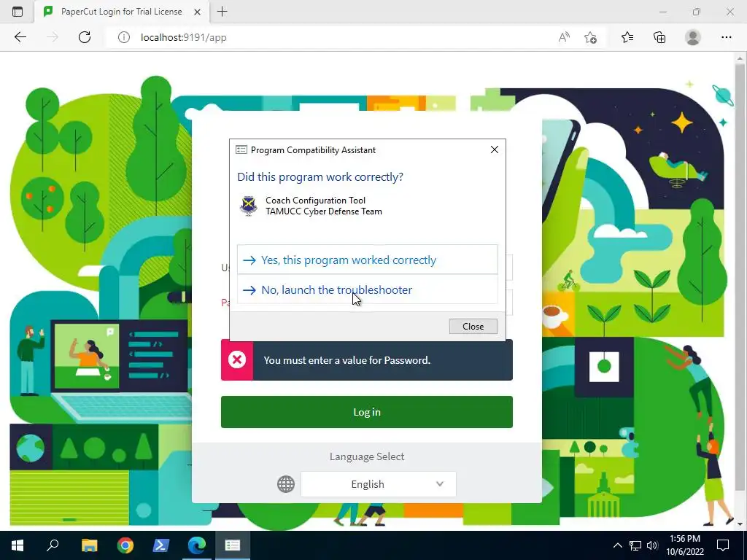The image size is (747, 560).
Task: Close Program Compatibility Assistant with X
Action: point(495,149)
